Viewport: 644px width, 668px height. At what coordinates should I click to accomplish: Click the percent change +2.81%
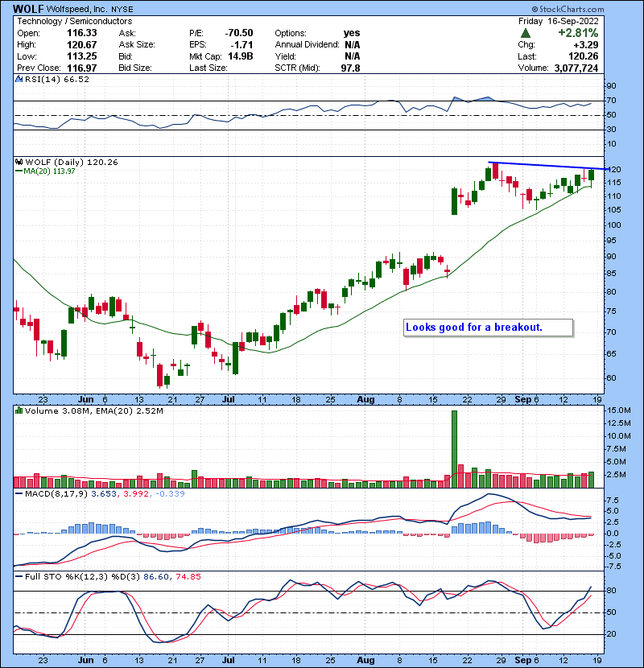click(x=578, y=33)
